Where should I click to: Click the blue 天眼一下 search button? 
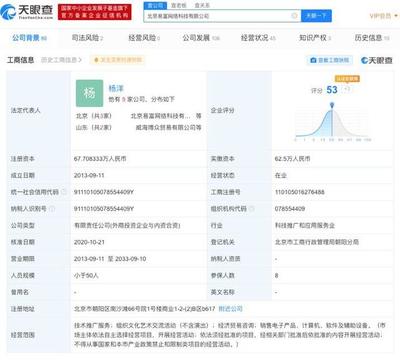pos(316,16)
